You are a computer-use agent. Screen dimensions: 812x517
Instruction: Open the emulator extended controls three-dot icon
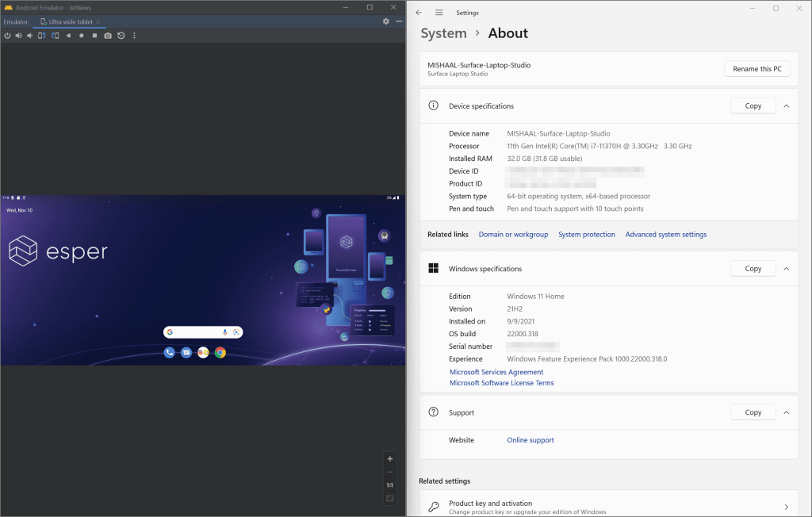134,35
